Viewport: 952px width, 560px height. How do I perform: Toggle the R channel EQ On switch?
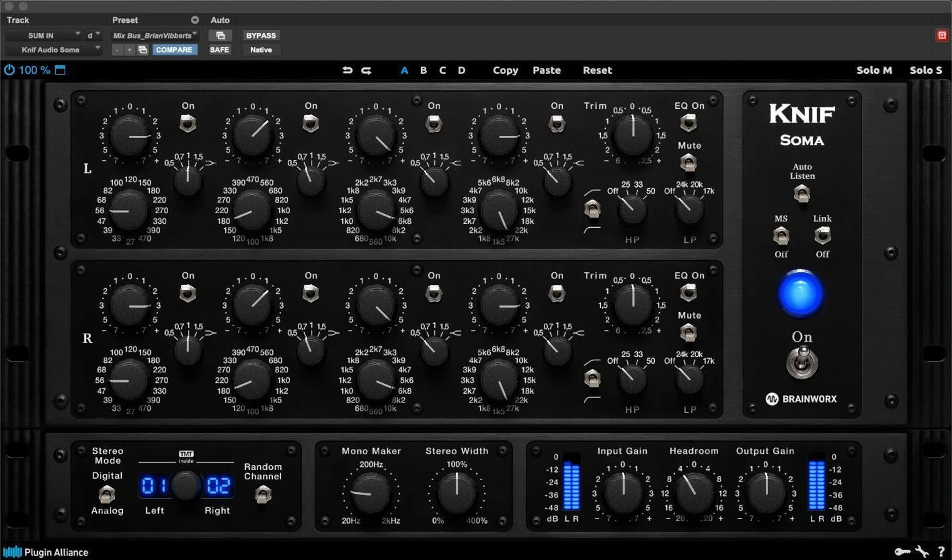click(x=688, y=292)
